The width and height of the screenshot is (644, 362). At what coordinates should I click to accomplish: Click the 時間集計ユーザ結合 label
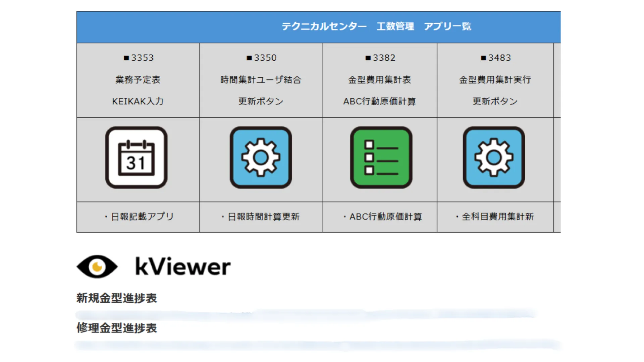[261, 80]
